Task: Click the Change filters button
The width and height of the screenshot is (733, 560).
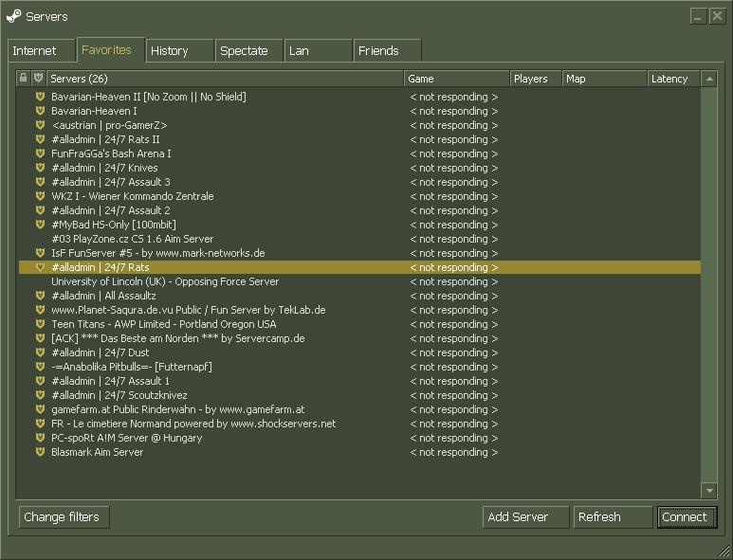Action: click(64, 517)
